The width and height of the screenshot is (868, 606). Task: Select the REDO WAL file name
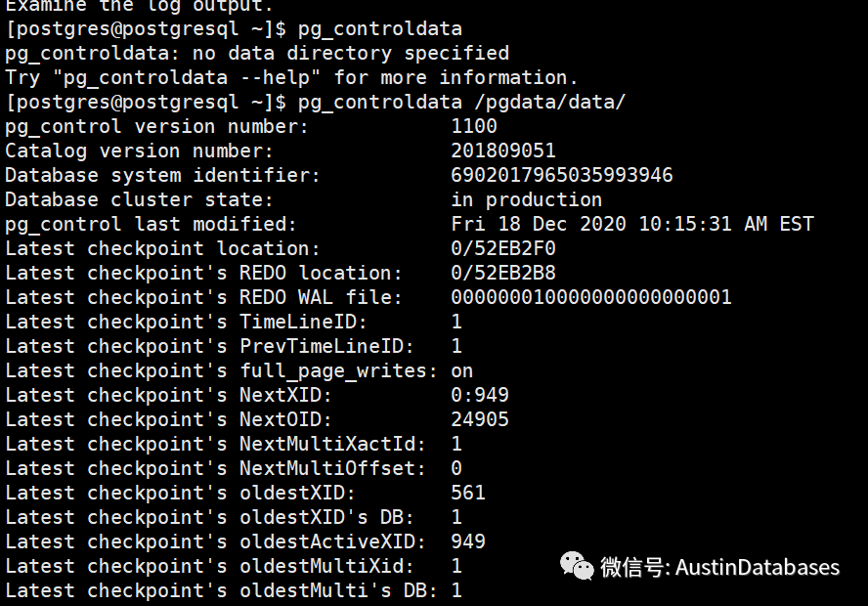591,297
